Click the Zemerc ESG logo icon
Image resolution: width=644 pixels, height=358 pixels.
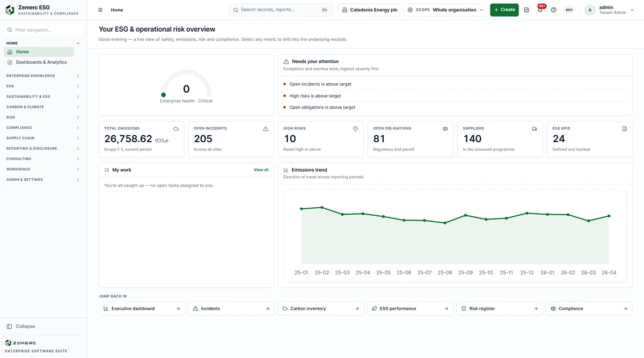click(10, 10)
